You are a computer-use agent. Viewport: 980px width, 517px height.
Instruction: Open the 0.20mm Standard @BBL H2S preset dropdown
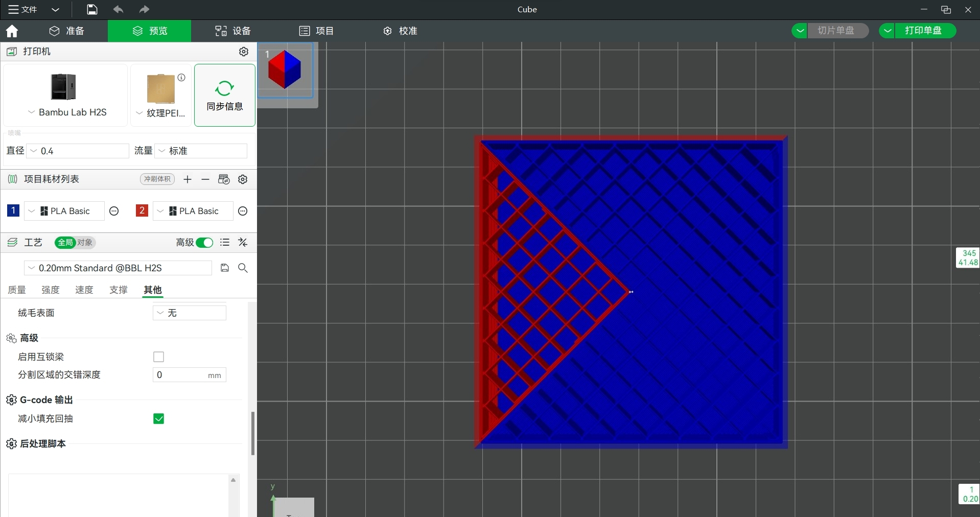pos(118,268)
